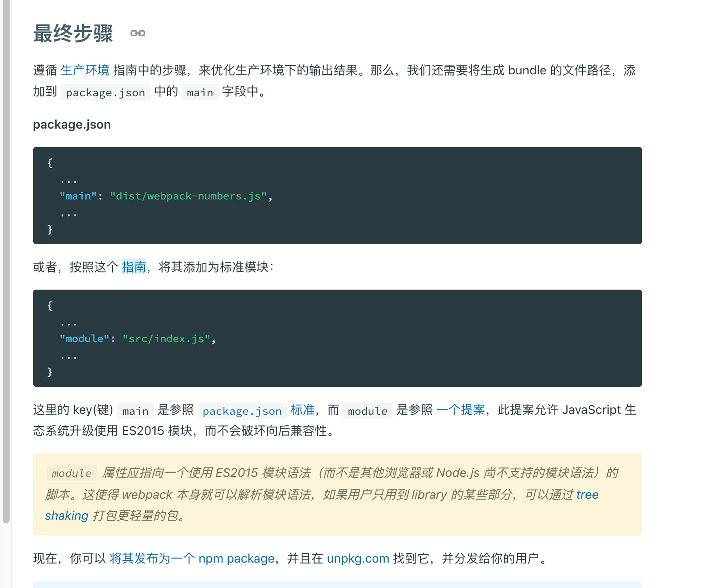Follow the 指南 link above module snippet

pyautogui.click(x=134, y=267)
